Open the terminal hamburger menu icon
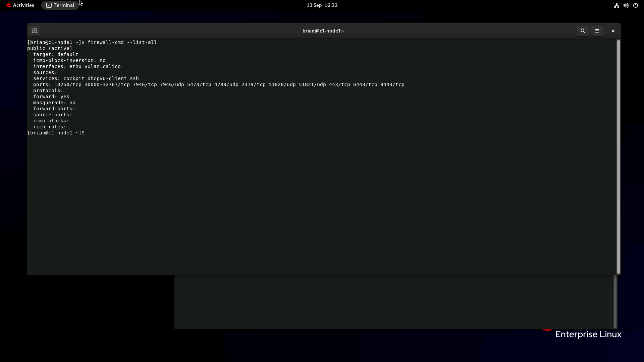Image resolution: width=644 pixels, height=362 pixels. pyautogui.click(x=597, y=31)
